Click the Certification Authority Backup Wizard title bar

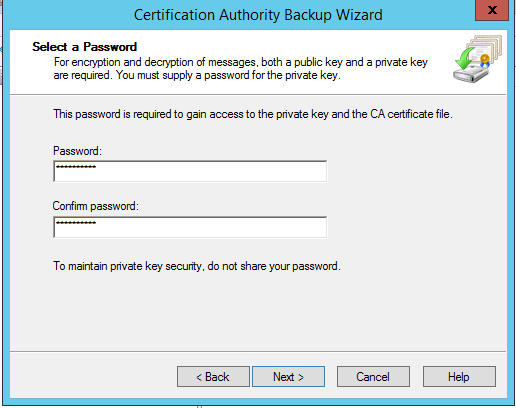[x=258, y=15]
